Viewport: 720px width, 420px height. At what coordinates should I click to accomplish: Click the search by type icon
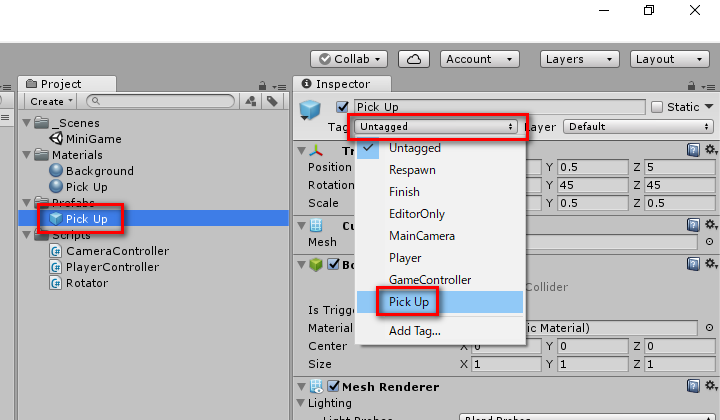(251, 101)
